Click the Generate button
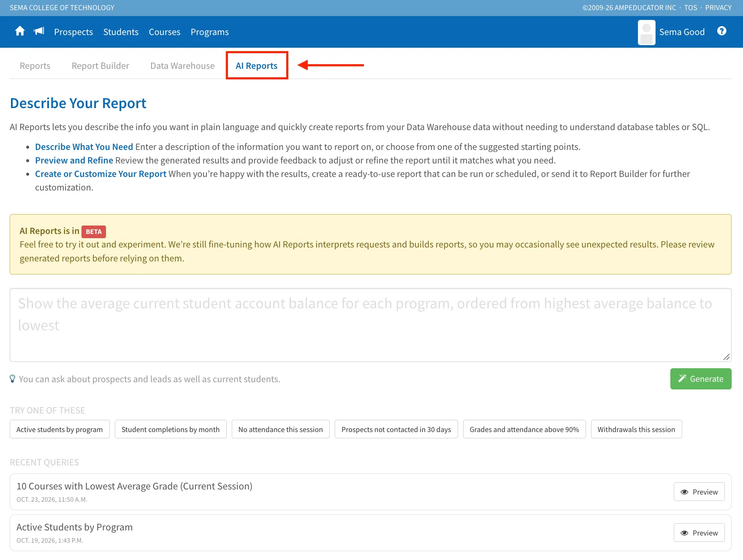This screenshot has width=743, height=560. (x=701, y=379)
